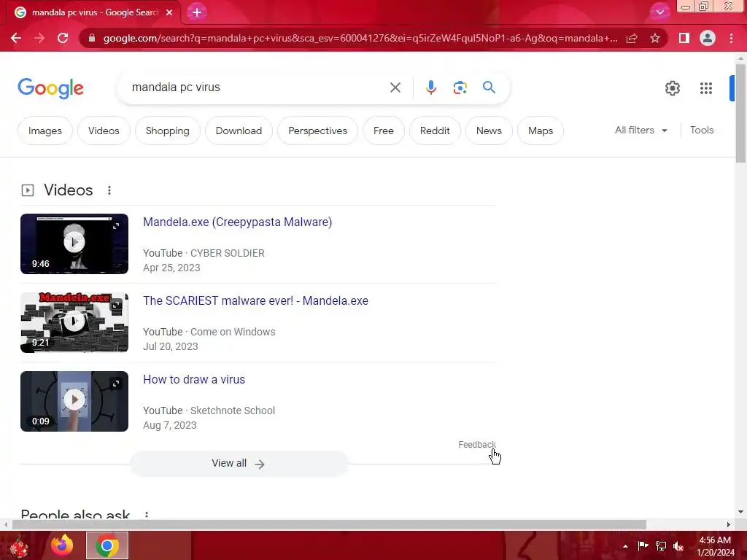Search by image with Google Lens
Viewport: 747px width, 560px height.
pos(460,87)
